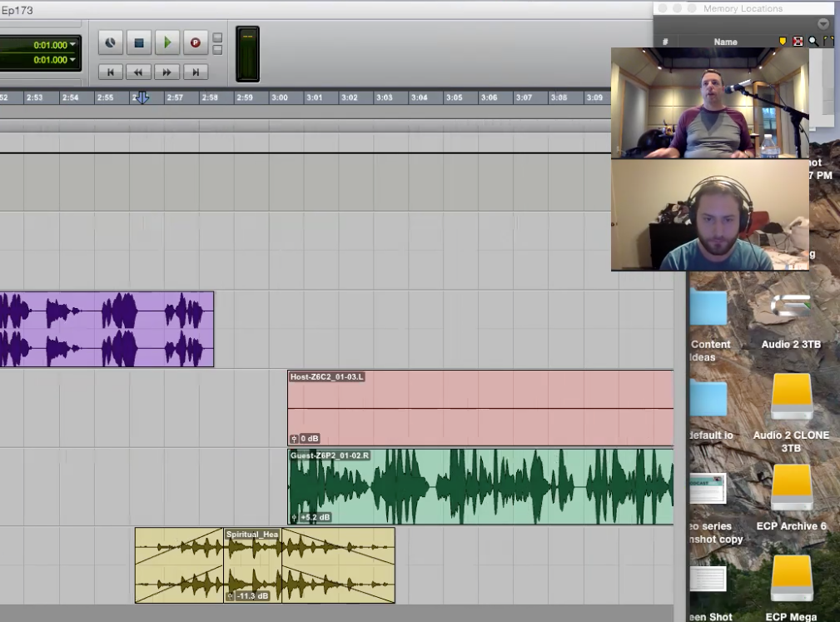The height and width of the screenshot is (622, 840).
Task: Stop playback with the blue Stop button
Action: [139, 42]
